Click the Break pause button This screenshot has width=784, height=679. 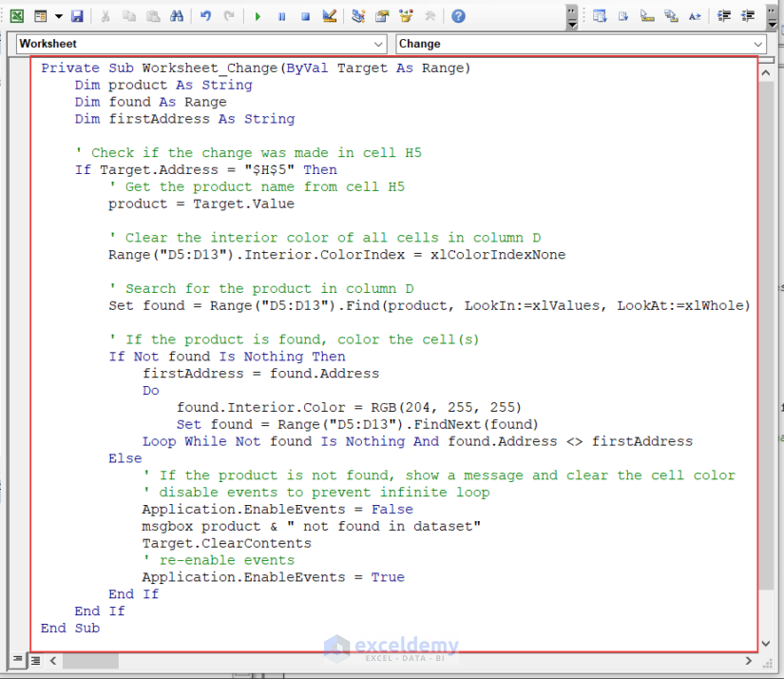click(281, 16)
